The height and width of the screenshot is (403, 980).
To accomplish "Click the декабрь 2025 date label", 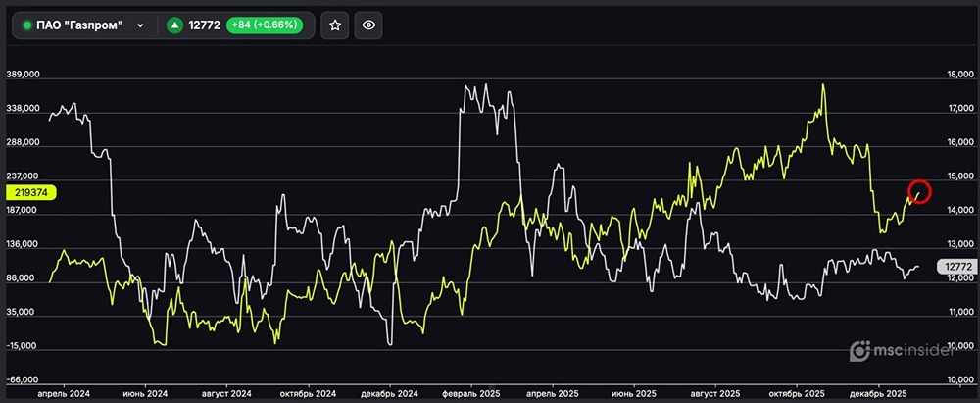I will click(878, 394).
